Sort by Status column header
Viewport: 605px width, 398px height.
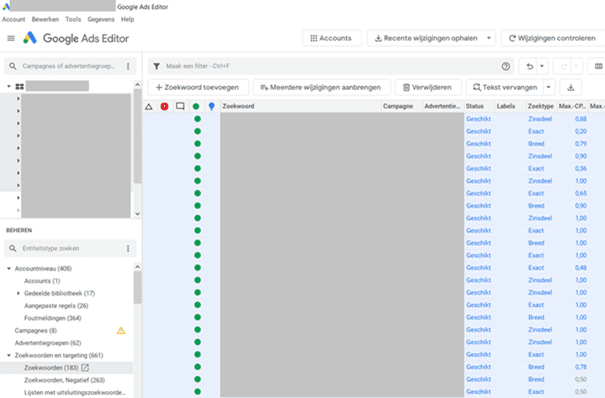[x=475, y=106]
